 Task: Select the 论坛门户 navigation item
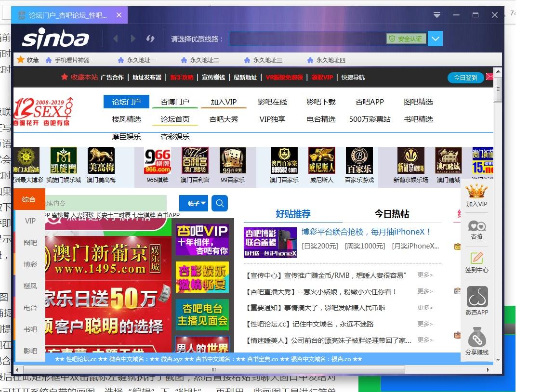click(x=126, y=102)
